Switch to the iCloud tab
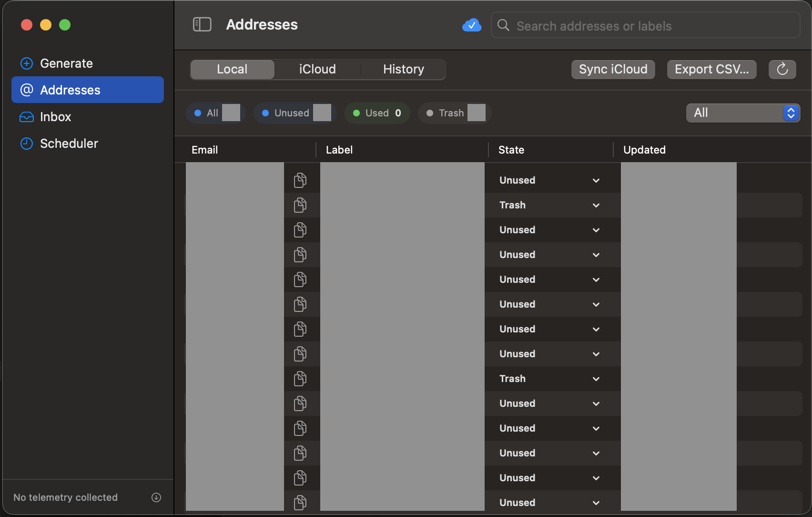 (317, 70)
